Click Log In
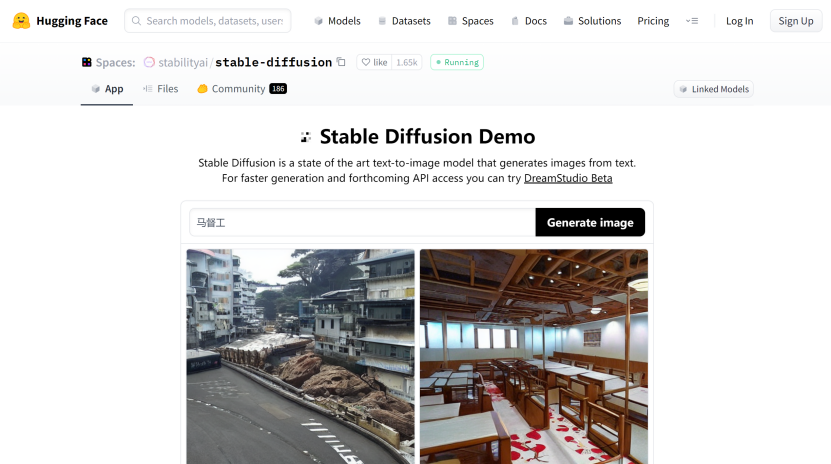Image resolution: width=831 pixels, height=464 pixels. pyautogui.click(x=739, y=21)
